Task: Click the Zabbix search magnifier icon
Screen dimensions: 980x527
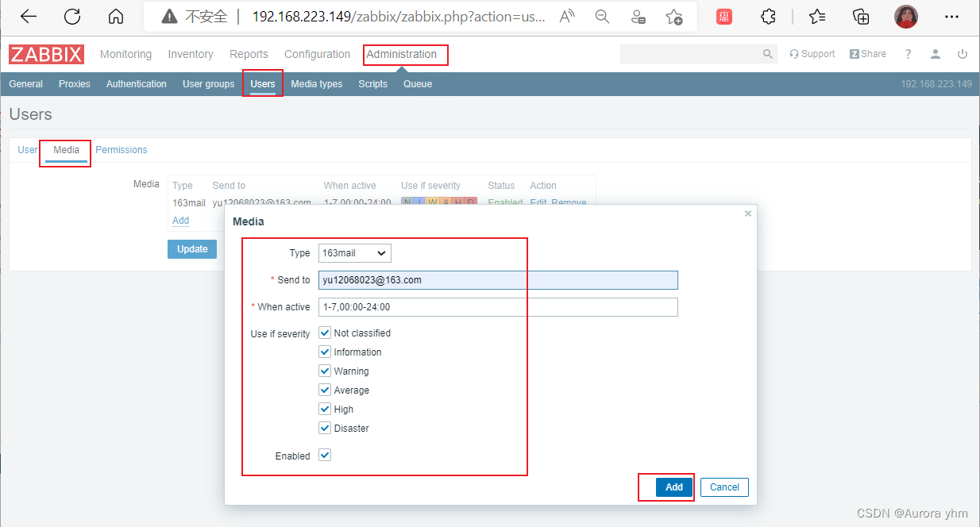Action: 767,54
